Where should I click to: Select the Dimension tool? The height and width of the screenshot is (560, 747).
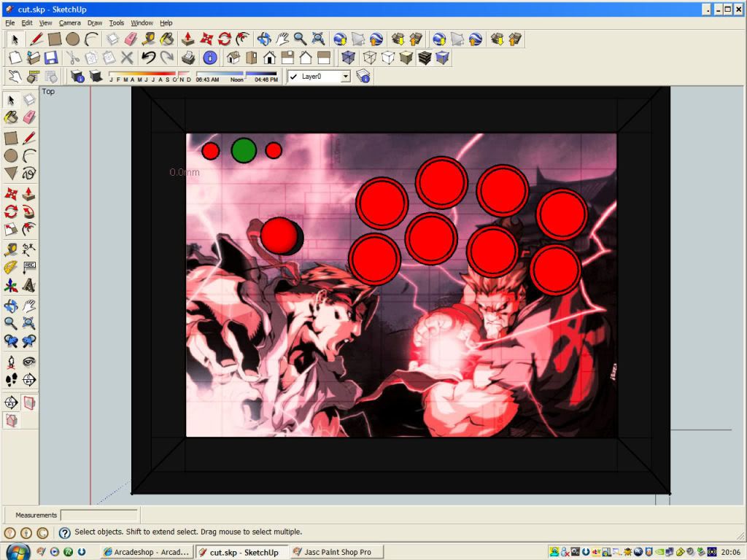(x=29, y=249)
